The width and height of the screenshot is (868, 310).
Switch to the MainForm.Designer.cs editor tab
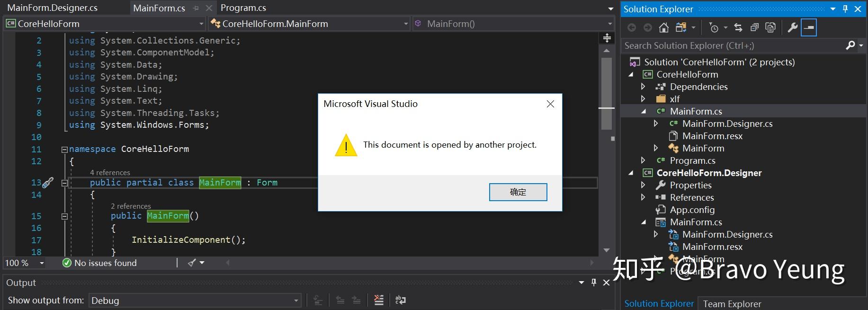(53, 8)
